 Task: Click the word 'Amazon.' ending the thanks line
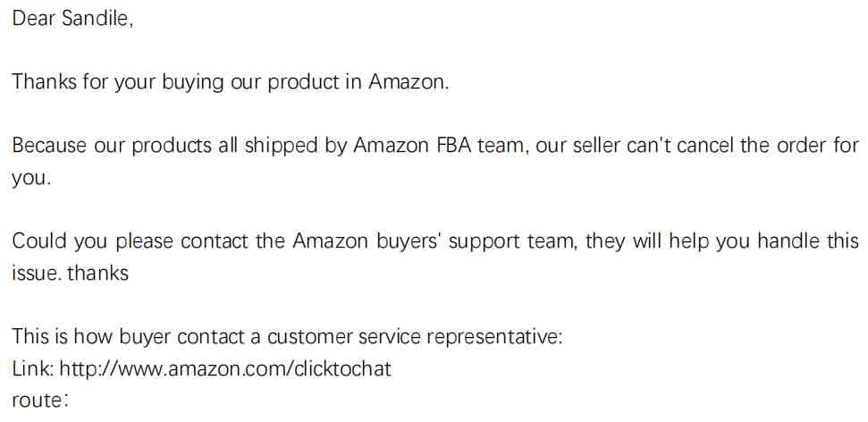coord(409,82)
